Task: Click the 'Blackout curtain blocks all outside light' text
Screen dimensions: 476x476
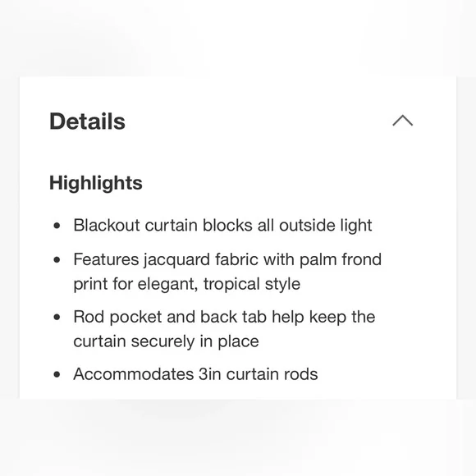Action: (222, 226)
